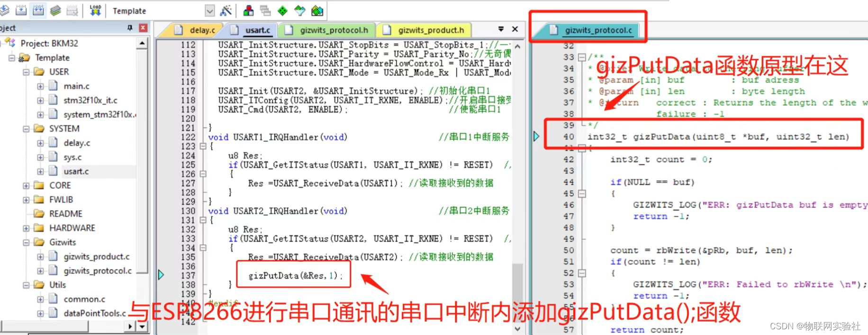Expand the main.c file node
This screenshot has height=335, width=868.
[40, 86]
